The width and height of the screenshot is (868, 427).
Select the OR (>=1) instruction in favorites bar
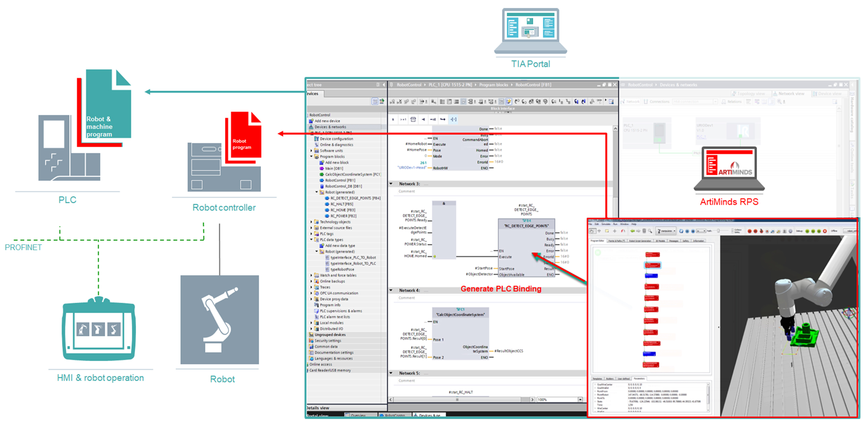403,119
